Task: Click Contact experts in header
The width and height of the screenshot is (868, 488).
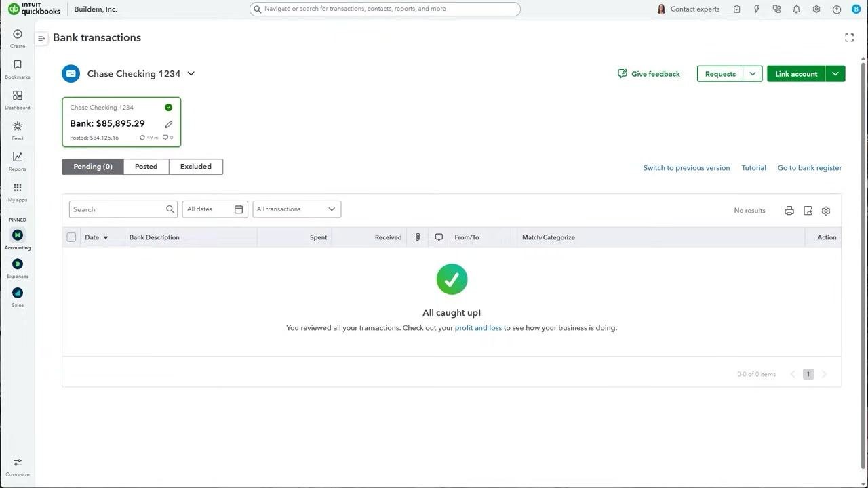Action: click(688, 9)
